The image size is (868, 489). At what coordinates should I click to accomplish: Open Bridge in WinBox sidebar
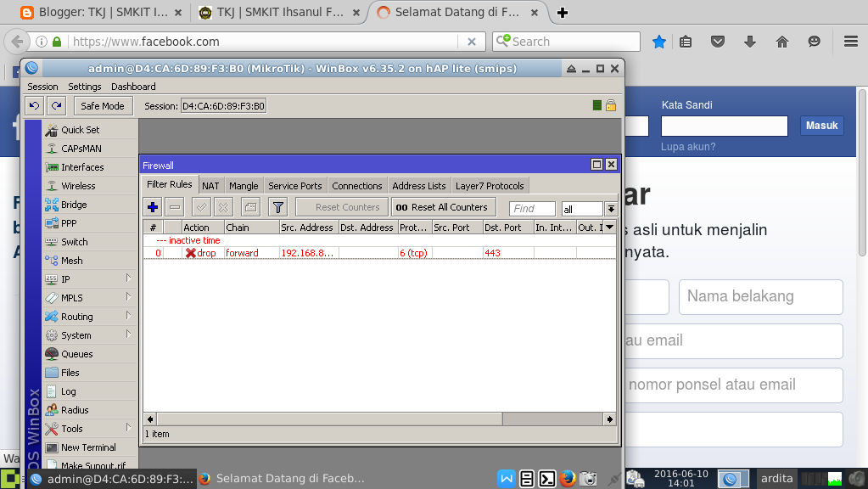coord(90,205)
